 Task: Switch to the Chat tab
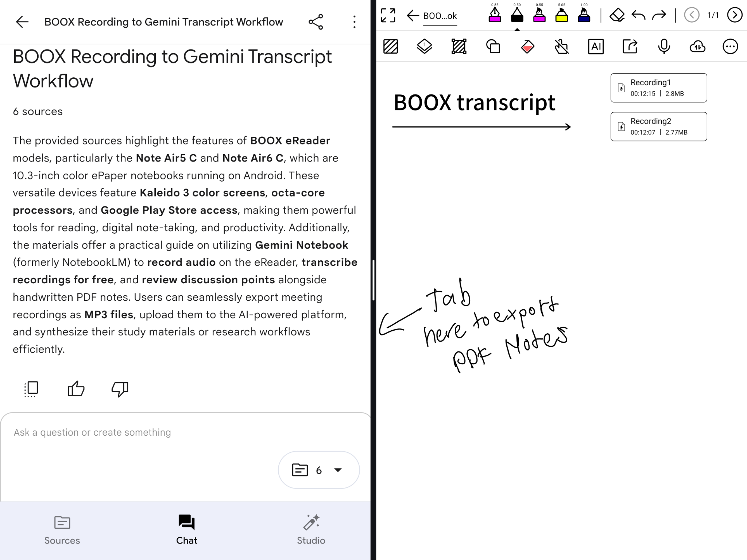186,530
